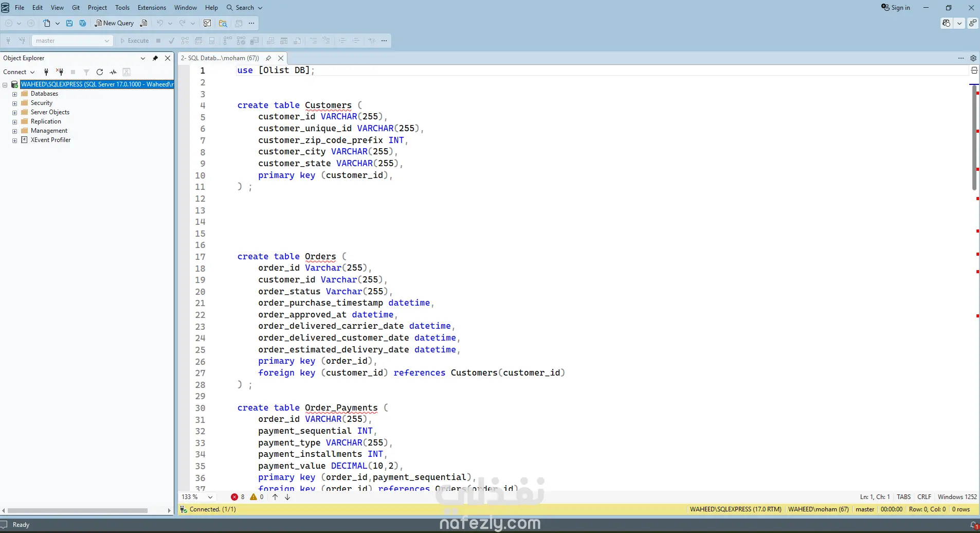Open the Extensions menu

tap(152, 8)
